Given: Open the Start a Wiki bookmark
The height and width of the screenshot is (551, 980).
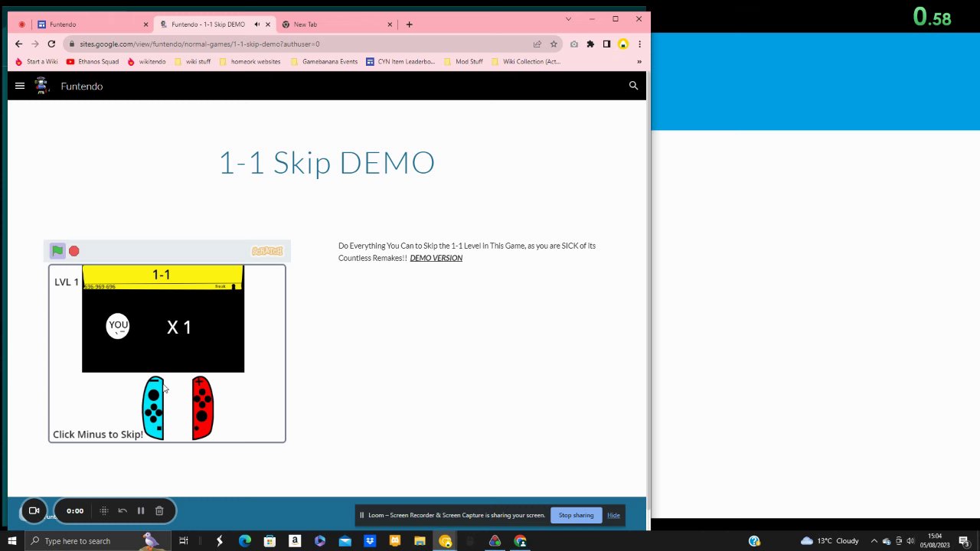Looking at the screenshot, I should pyautogui.click(x=37, y=62).
